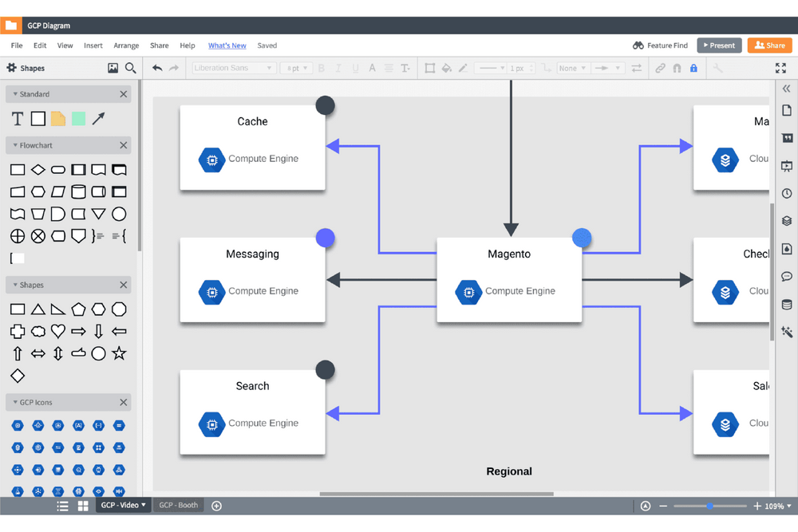798x532 pixels.
Task: Open the What's New link
Action: [x=227, y=45]
